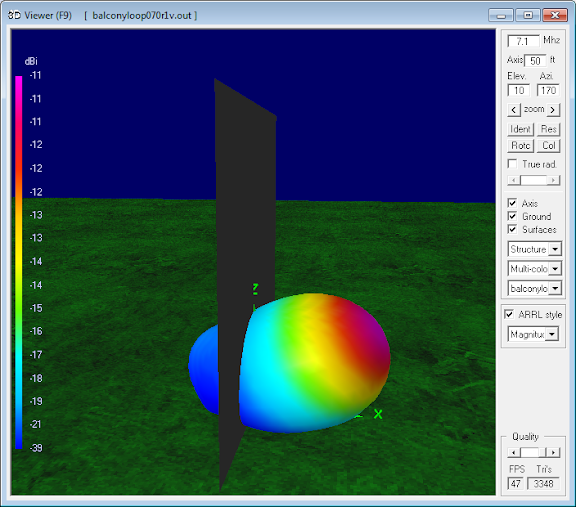Click the zoom out left arrow button
Viewport: 576px width, 507px height.
pos(514,109)
